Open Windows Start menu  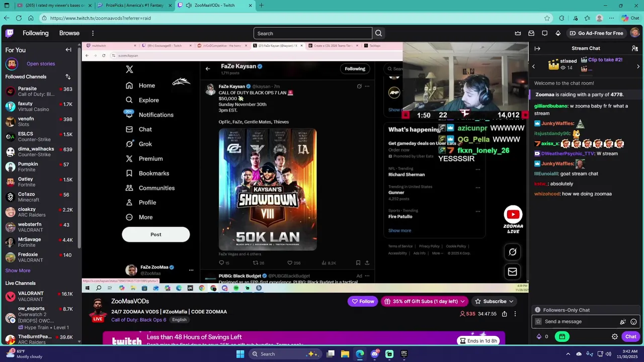tap(240, 354)
